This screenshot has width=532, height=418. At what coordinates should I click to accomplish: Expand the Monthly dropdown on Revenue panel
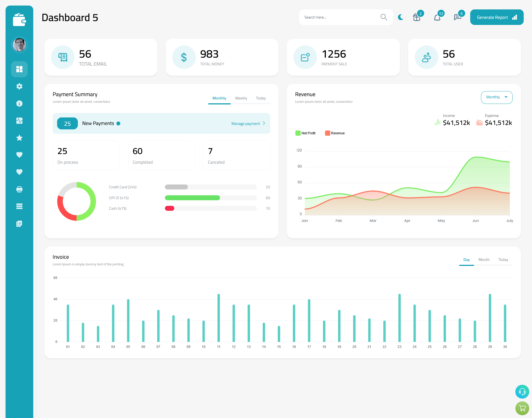pos(496,97)
